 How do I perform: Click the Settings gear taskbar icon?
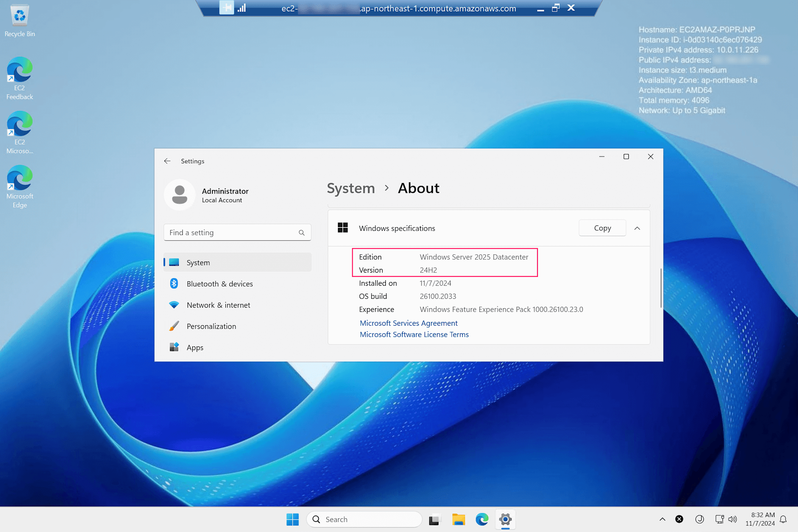coord(505,519)
